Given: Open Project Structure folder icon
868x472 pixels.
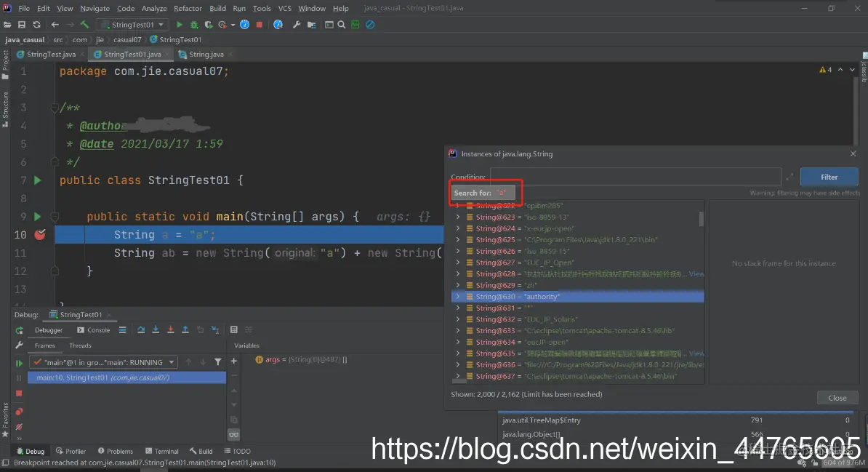Looking at the screenshot, I should pos(312,25).
